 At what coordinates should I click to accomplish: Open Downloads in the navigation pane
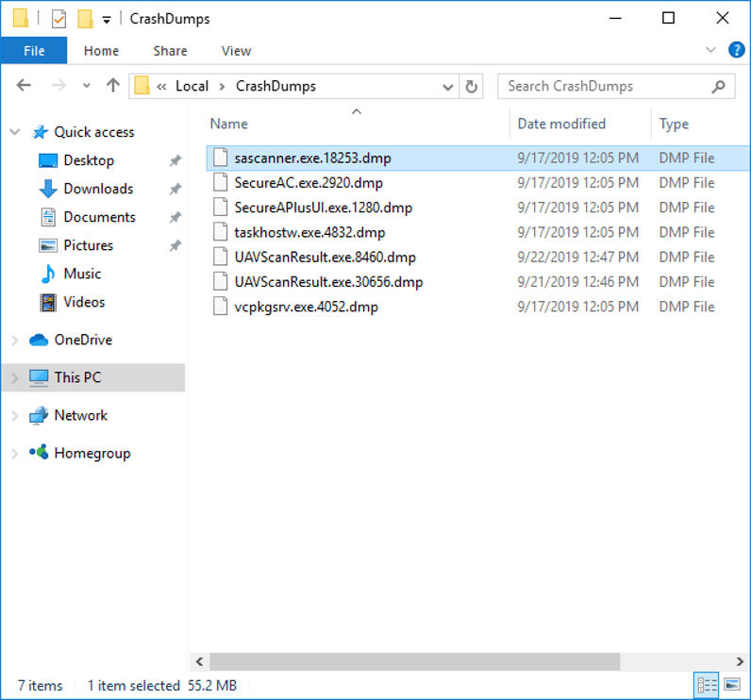[x=98, y=189]
